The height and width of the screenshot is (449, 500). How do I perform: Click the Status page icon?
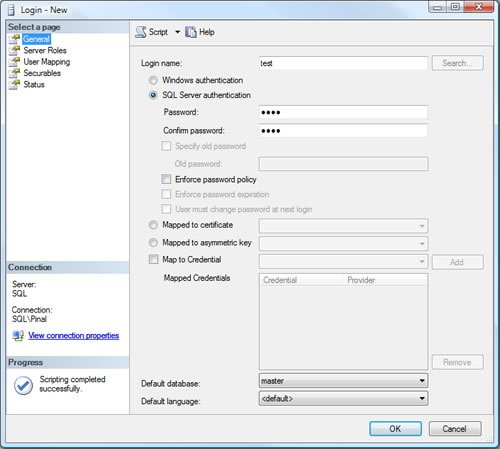14,84
